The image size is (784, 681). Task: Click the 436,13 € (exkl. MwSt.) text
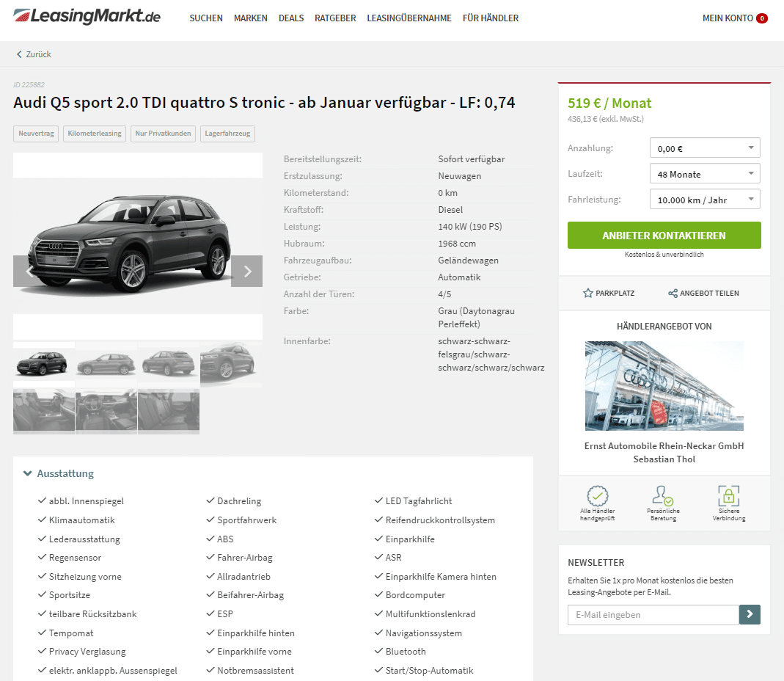pyautogui.click(x=606, y=119)
